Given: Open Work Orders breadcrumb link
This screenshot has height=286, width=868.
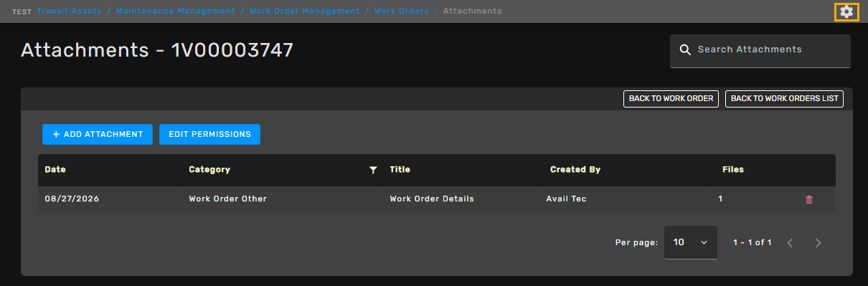Looking at the screenshot, I should click(x=402, y=11).
